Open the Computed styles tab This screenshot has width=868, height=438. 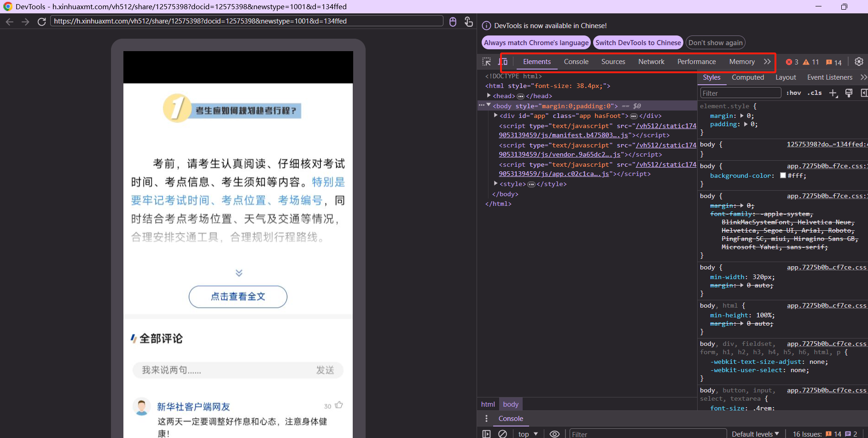pyautogui.click(x=748, y=77)
